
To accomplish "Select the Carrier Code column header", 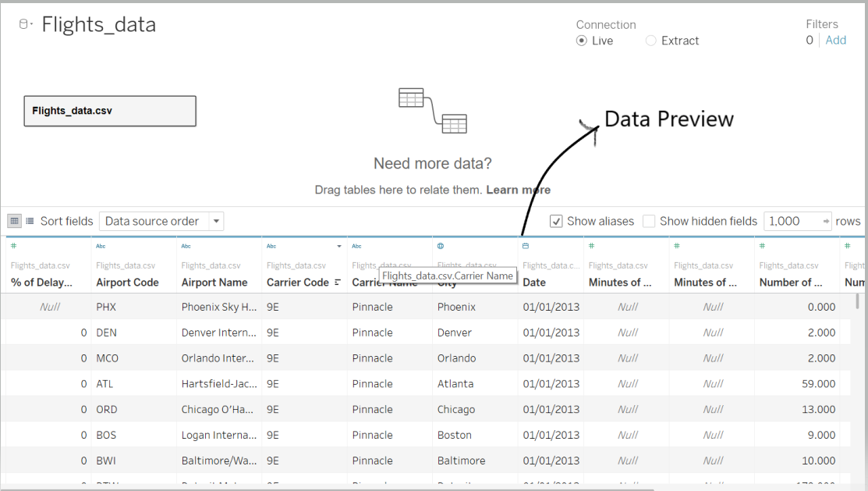I will coord(298,282).
